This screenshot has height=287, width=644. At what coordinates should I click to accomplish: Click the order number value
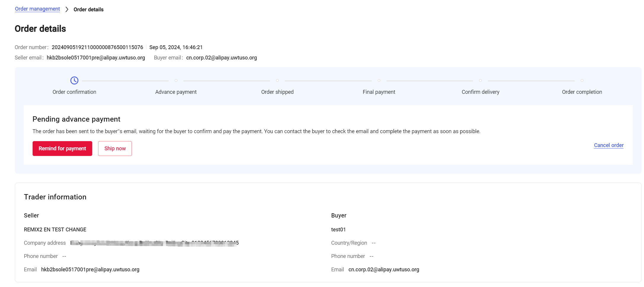point(97,47)
